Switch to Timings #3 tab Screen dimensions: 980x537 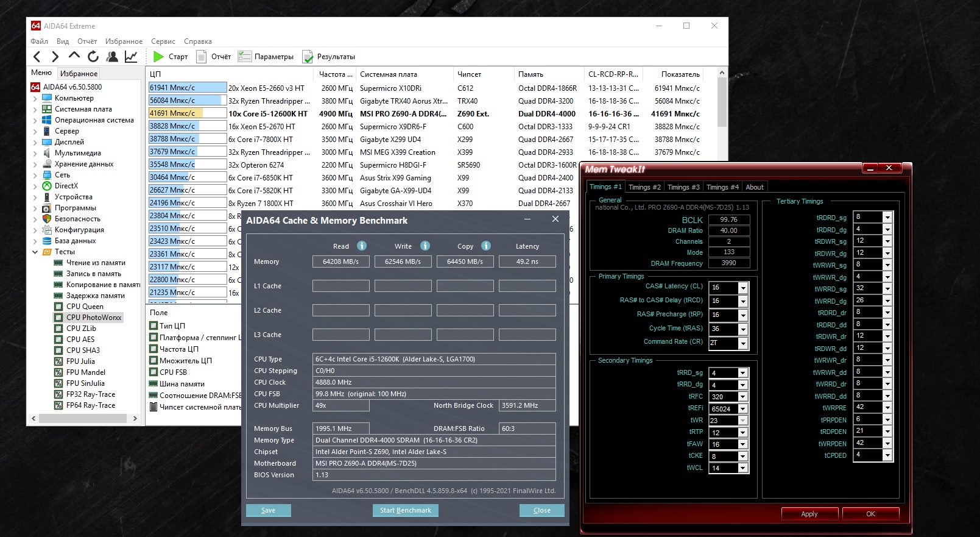click(x=683, y=187)
